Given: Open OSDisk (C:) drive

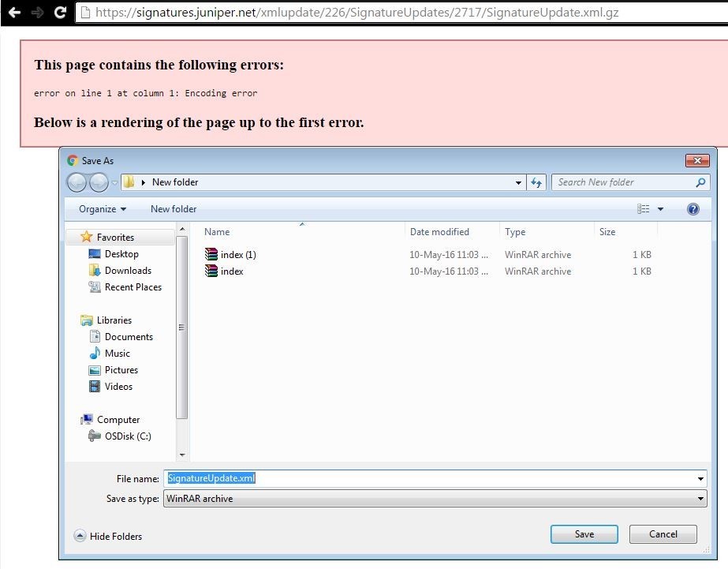Looking at the screenshot, I should pyautogui.click(x=128, y=436).
